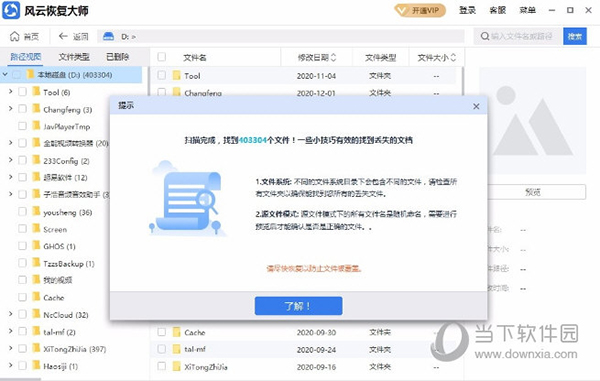Expand the NcCloud (32) tree node

[x=11, y=314]
